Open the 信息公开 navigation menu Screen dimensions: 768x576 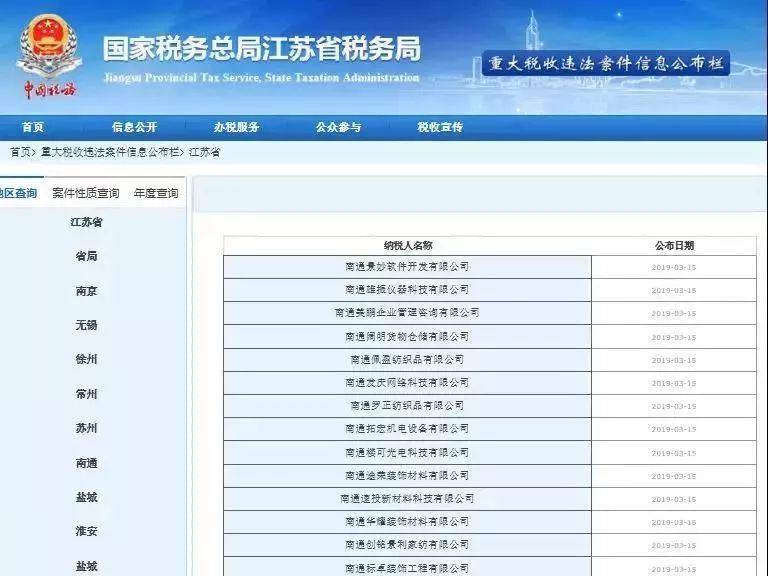(x=134, y=127)
